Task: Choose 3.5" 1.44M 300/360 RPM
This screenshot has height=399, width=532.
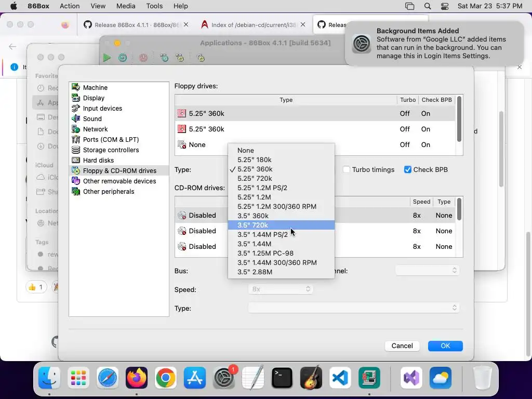Action: (281, 262)
